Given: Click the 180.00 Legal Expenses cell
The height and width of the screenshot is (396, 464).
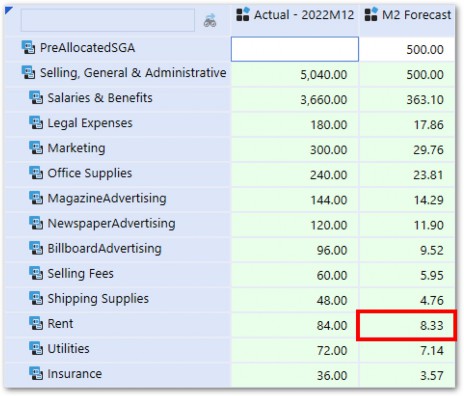Looking at the screenshot, I should [x=295, y=124].
